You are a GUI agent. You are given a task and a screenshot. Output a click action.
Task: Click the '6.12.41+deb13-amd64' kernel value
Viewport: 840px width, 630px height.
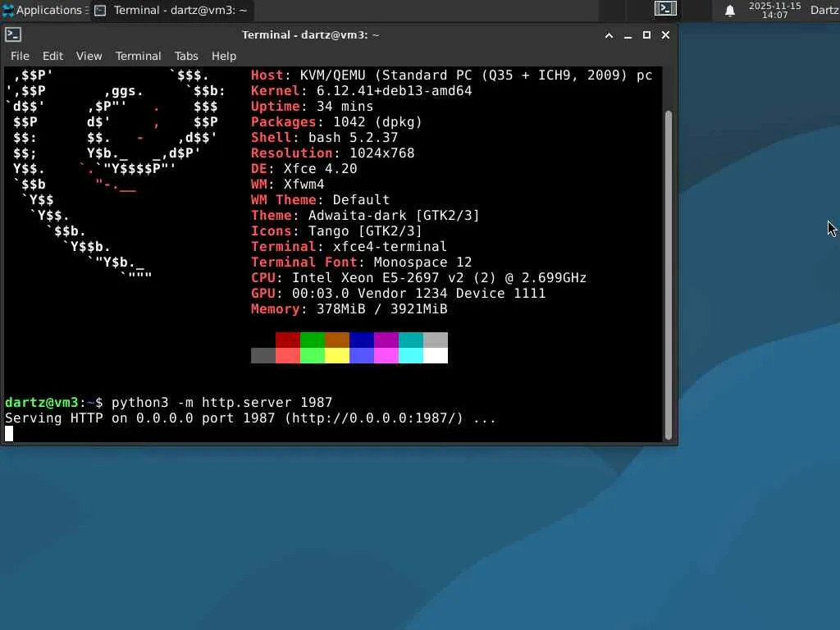[395, 90]
